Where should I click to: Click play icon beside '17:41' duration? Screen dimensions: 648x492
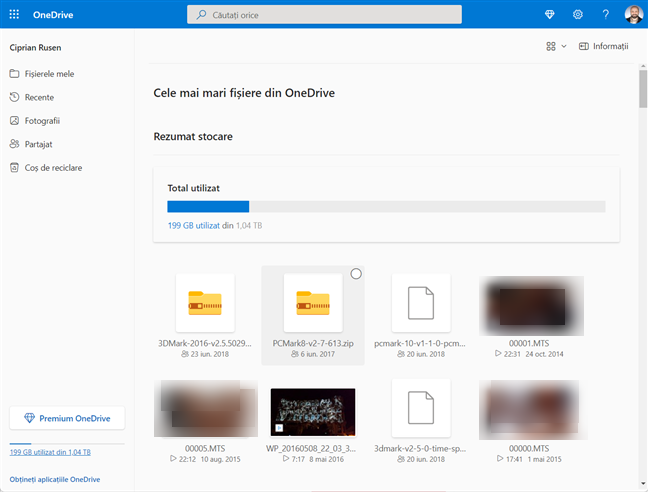click(x=500, y=459)
